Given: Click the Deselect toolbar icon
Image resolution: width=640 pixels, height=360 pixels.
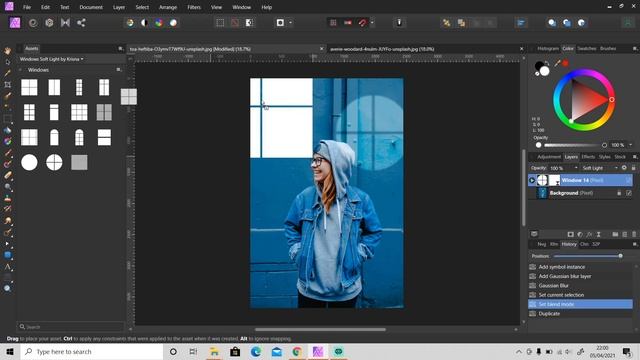Looking at the screenshot, I should [235, 23].
